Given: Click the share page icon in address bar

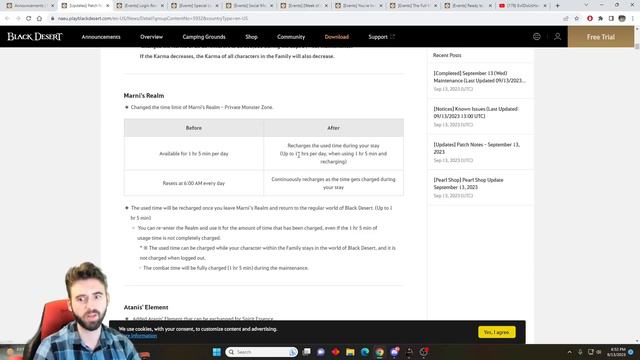Looking at the screenshot, I should pos(566,18).
